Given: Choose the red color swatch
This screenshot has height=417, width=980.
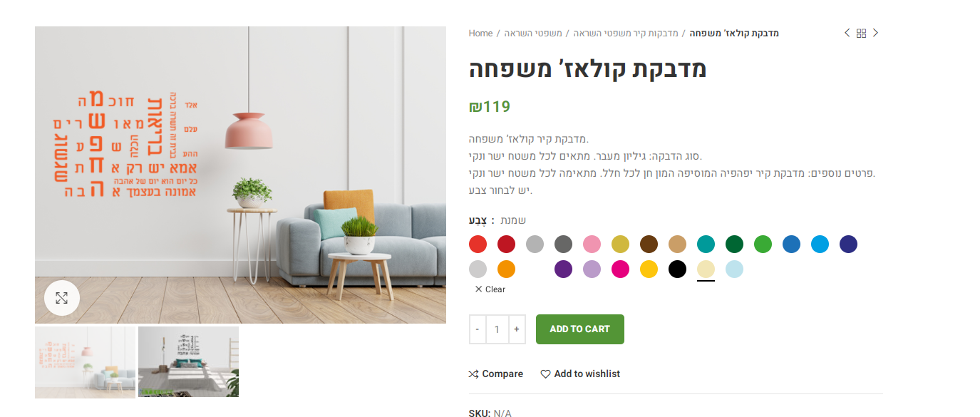Looking at the screenshot, I should coord(478,244).
